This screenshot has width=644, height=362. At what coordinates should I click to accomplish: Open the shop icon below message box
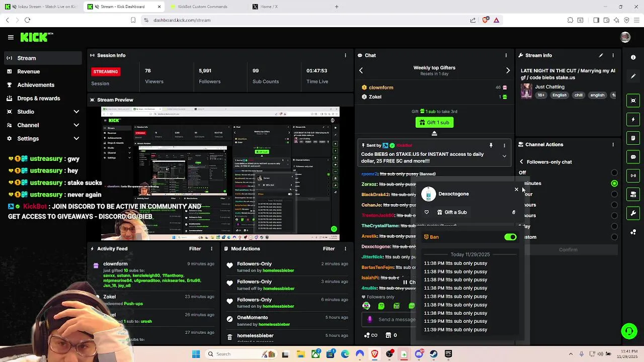[388, 335]
